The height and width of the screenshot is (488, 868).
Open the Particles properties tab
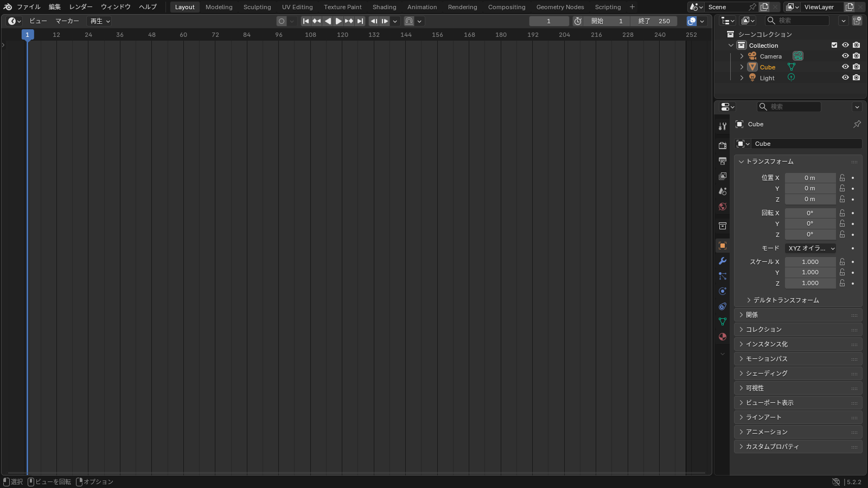point(722,276)
